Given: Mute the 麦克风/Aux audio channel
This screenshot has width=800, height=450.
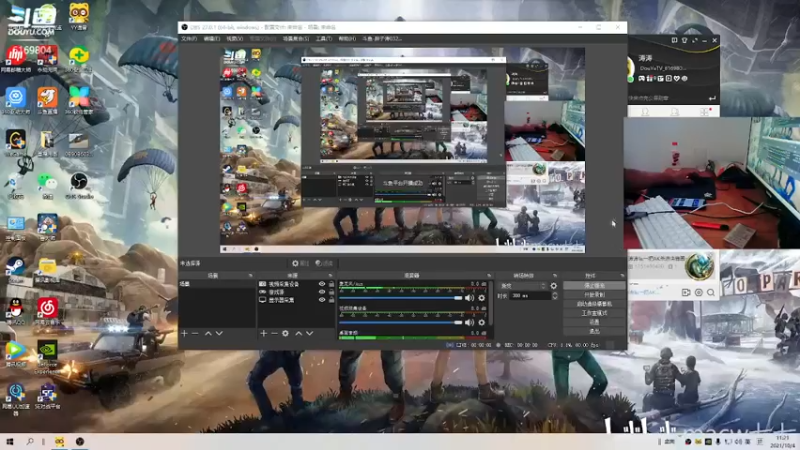Looking at the screenshot, I should (x=469, y=298).
